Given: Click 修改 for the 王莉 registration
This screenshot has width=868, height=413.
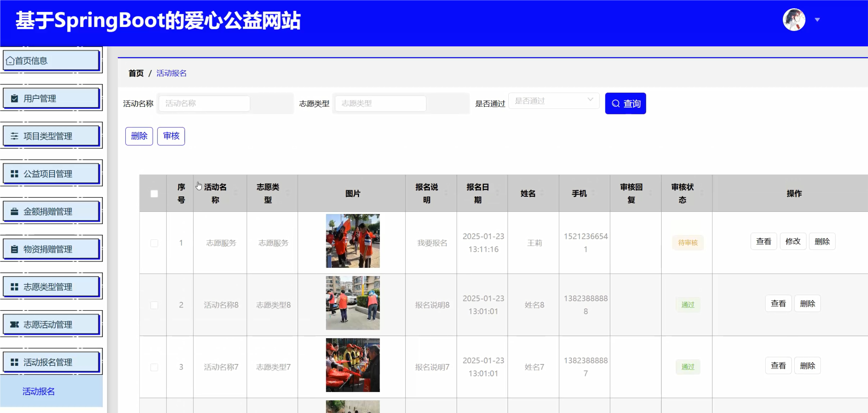Looking at the screenshot, I should [x=793, y=241].
